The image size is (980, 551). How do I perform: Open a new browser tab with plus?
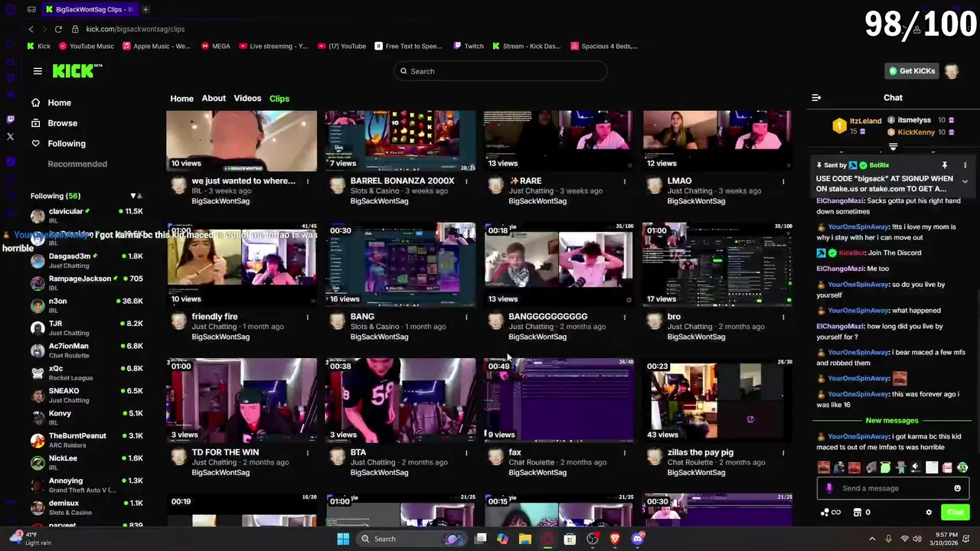(145, 9)
